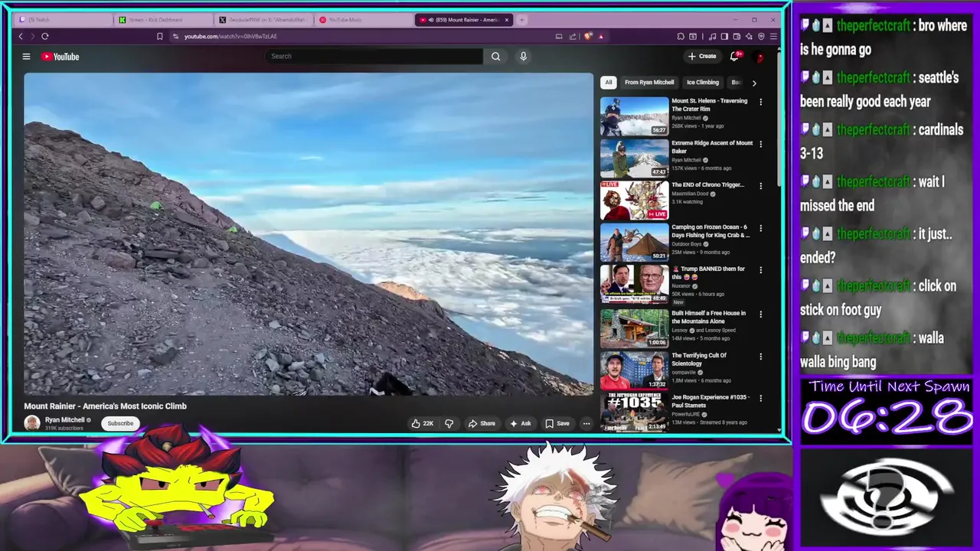980x551 pixels.
Task: Open the browser main menu icon
Action: (x=773, y=36)
